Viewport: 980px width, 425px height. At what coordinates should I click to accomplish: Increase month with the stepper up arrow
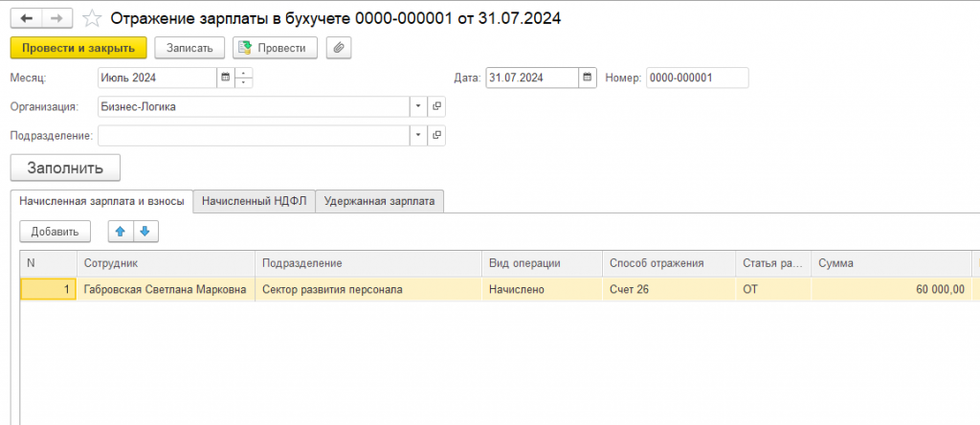[244, 73]
